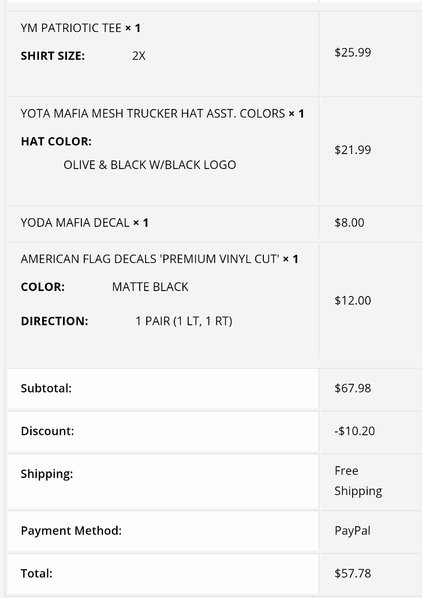Click the Free Shipping text
422x598 pixels.
tap(358, 481)
